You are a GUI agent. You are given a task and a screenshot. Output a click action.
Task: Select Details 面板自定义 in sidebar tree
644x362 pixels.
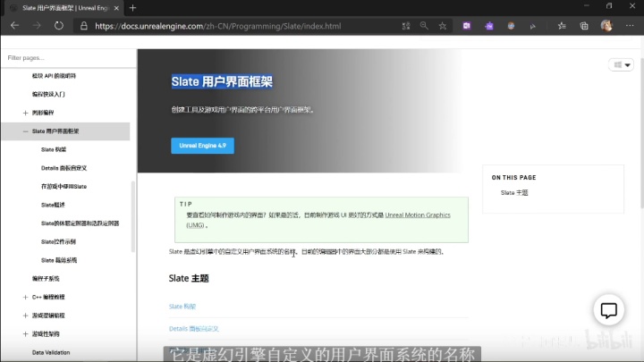click(x=64, y=168)
